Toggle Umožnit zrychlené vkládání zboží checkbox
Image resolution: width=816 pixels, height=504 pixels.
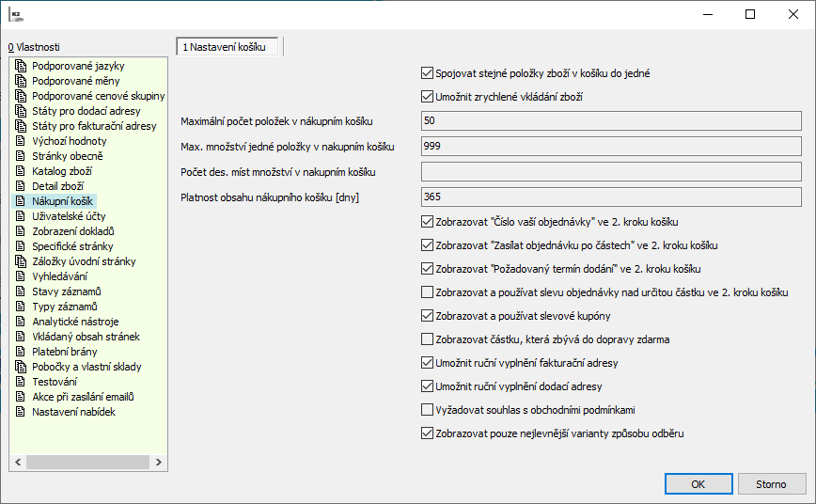[x=427, y=96]
